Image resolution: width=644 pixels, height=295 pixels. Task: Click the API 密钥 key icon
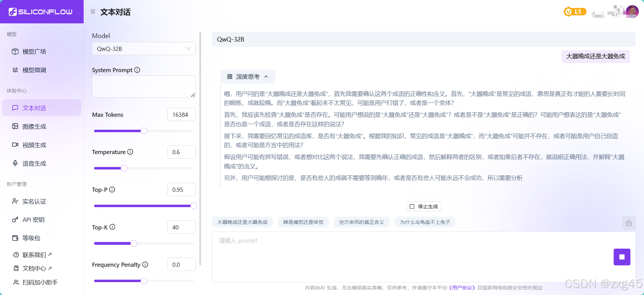pyautogui.click(x=15, y=220)
